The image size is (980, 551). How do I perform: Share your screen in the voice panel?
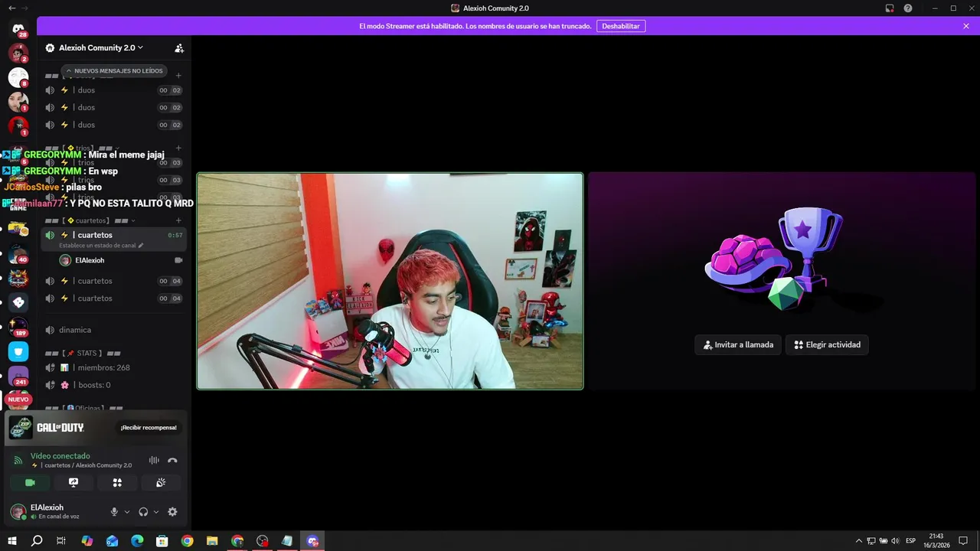pos(73,482)
